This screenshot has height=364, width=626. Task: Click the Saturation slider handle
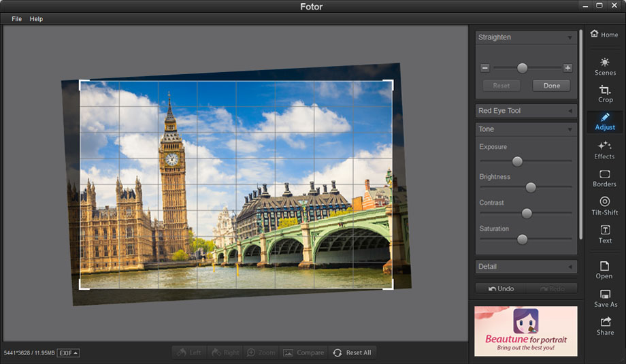522,239
